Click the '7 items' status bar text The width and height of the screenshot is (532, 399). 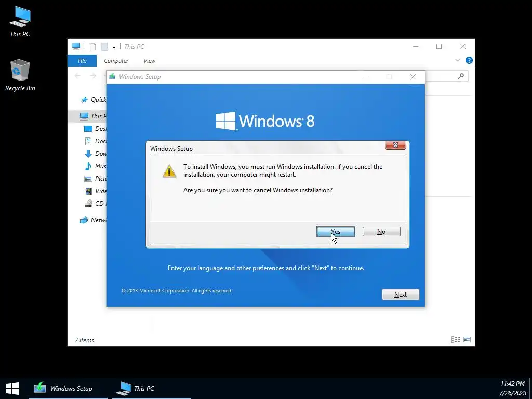85,340
